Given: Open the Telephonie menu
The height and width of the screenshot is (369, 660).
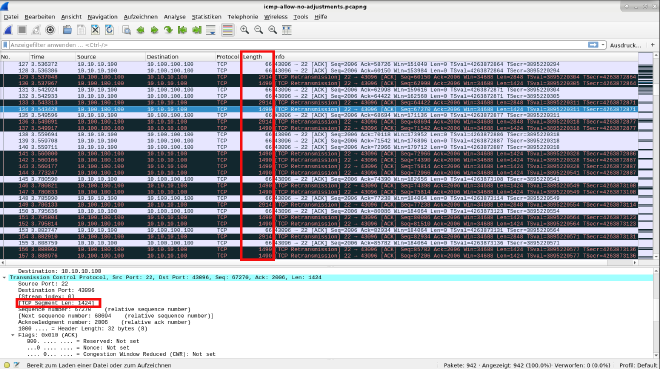Looking at the screenshot, I should tap(242, 17).
